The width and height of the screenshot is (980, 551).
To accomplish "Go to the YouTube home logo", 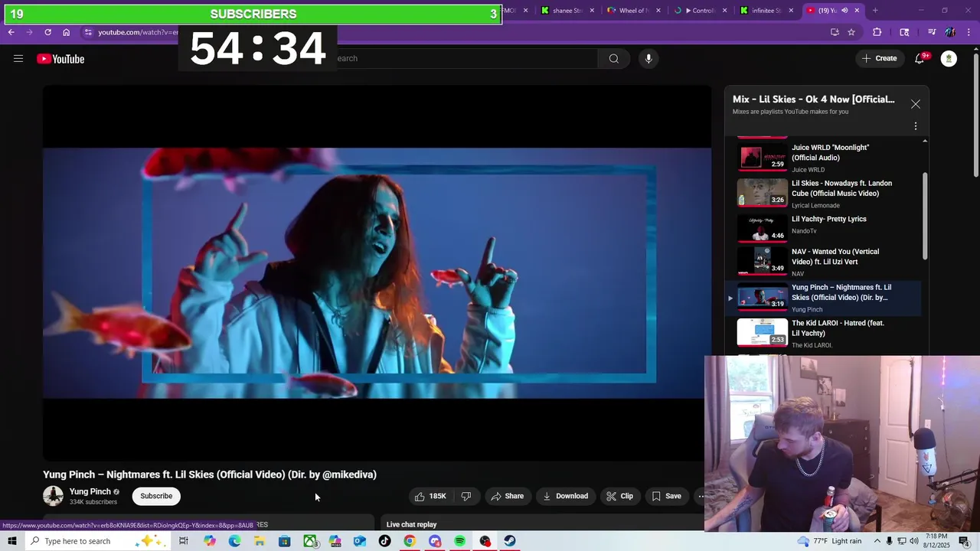I will [60, 59].
